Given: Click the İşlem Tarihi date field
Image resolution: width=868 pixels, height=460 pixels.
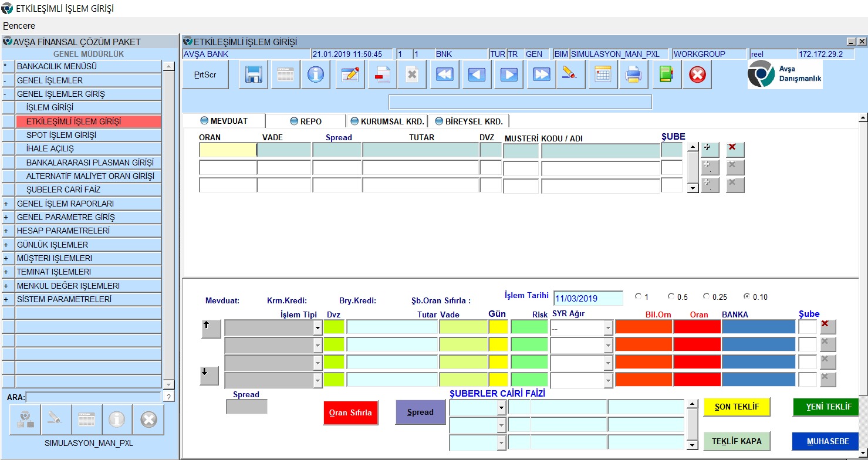Looking at the screenshot, I should point(588,298).
